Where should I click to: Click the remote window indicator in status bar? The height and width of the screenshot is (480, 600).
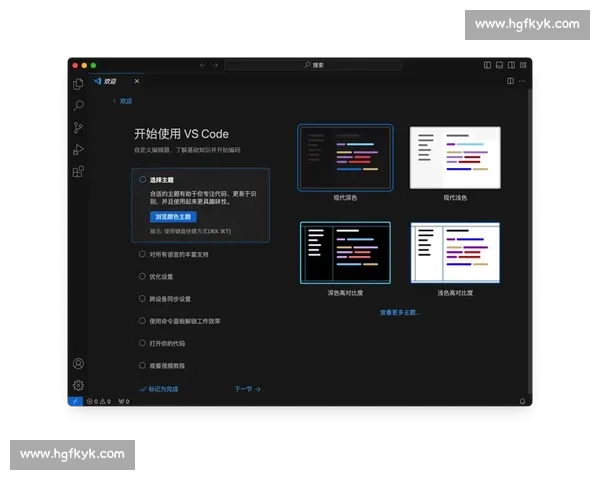point(75,401)
